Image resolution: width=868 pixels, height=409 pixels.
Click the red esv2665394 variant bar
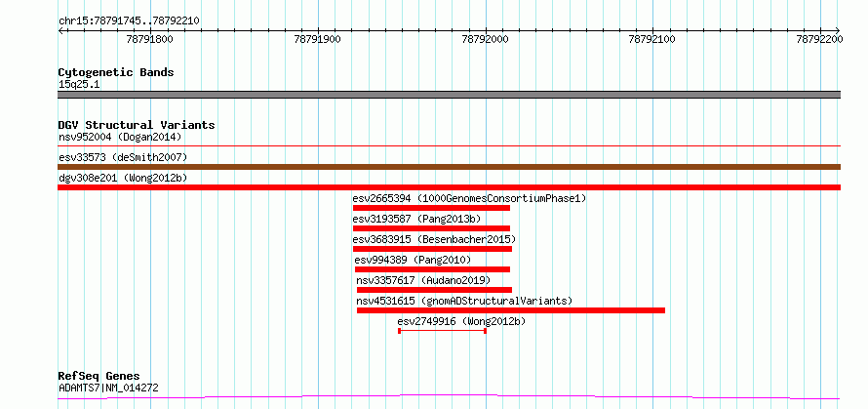click(x=431, y=208)
